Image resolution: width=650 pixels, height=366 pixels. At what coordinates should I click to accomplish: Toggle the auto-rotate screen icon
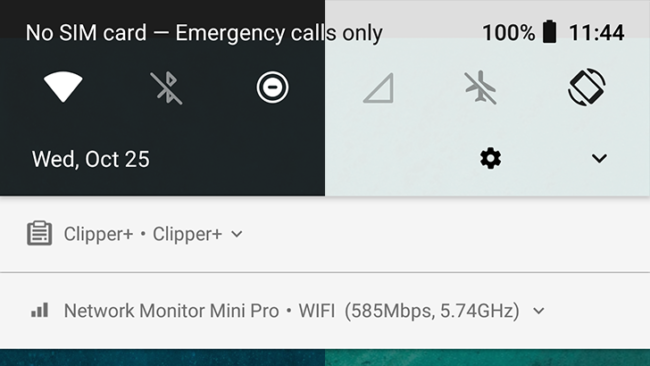pyautogui.click(x=586, y=87)
